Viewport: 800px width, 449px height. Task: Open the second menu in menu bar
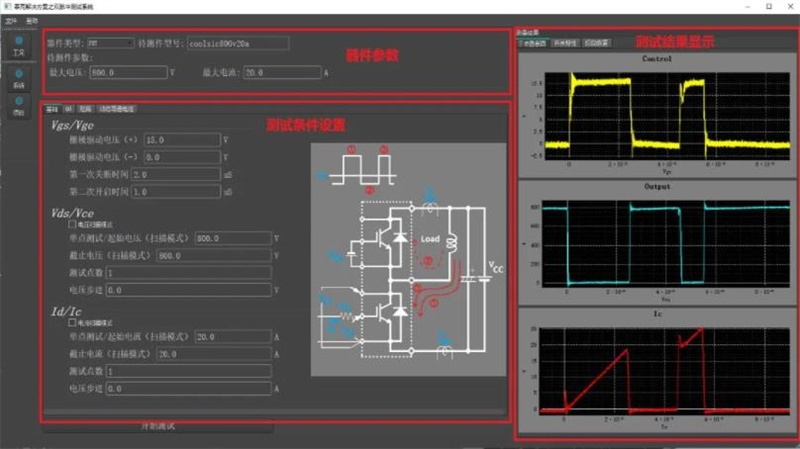click(32, 20)
